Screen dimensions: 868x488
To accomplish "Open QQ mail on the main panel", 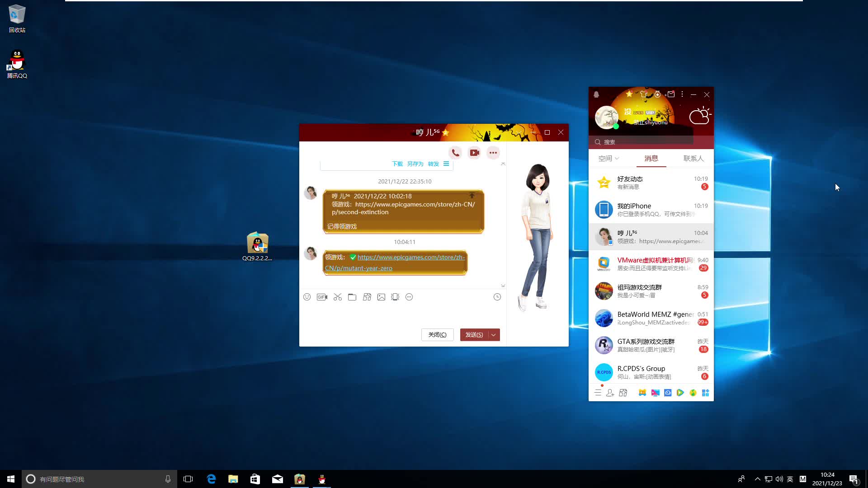I will pos(671,94).
